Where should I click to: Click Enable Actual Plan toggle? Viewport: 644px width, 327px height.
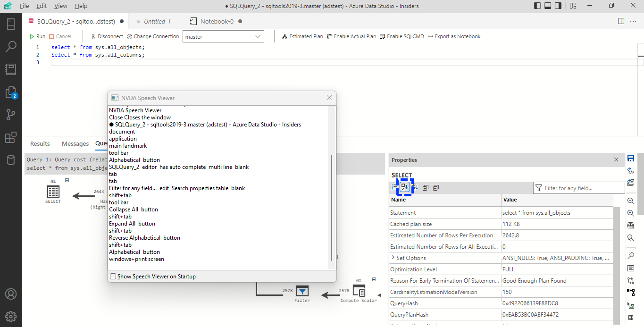tap(351, 36)
